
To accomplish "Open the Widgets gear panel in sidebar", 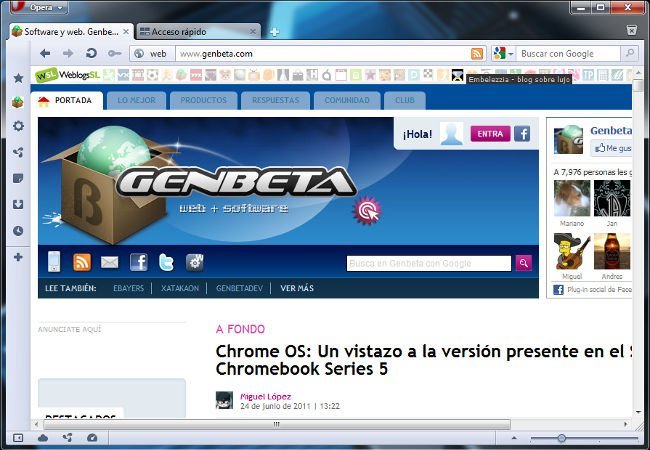I will click(18, 126).
